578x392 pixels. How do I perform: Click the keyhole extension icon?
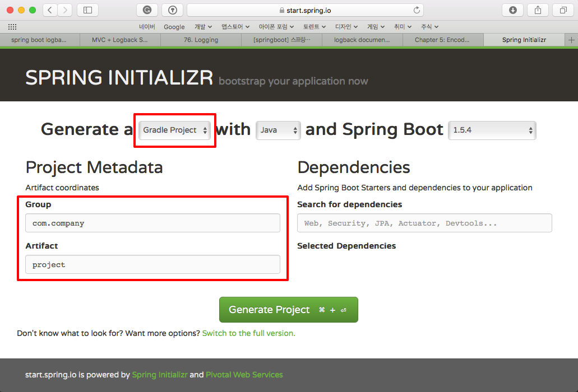click(172, 10)
